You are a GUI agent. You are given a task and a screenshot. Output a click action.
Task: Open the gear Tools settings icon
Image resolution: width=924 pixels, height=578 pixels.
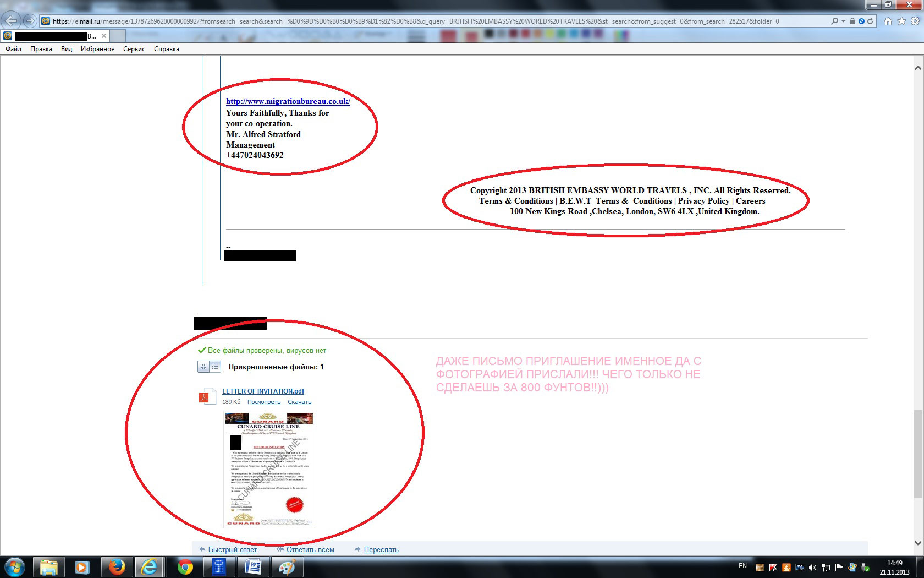[x=915, y=21]
